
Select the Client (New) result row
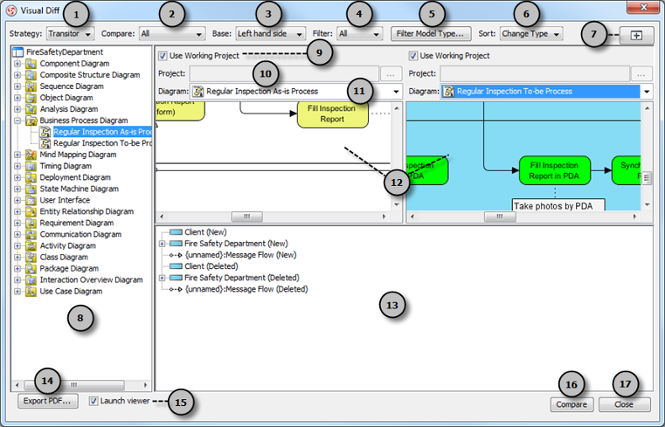(x=206, y=232)
